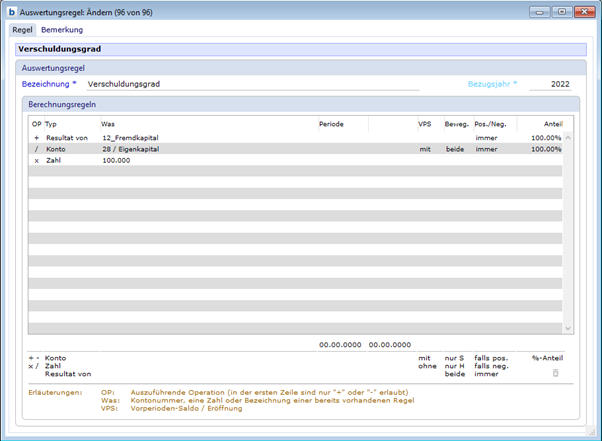Select the Konto row 28 / Eigenkapital
This screenshot has width=602, height=441.
tap(130, 148)
